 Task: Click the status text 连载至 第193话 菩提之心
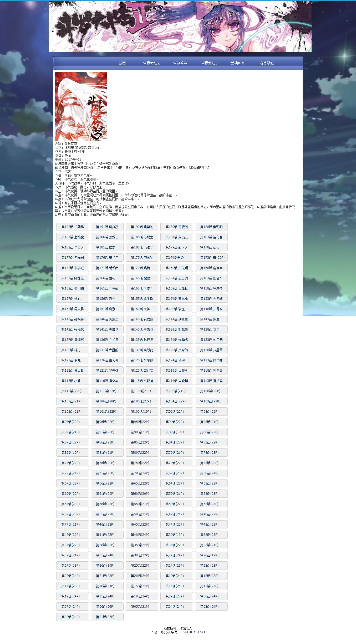(x=83, y=148)
